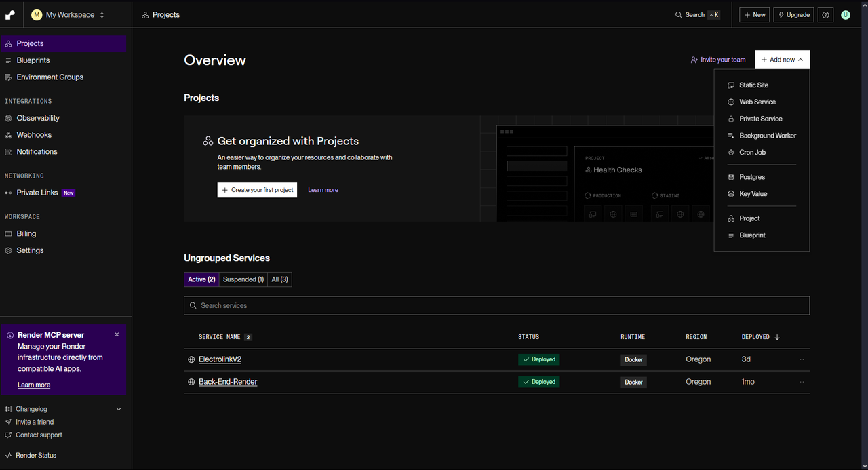Image resolution: width=868 pixels, height=470 pixels.
Task: Choose Blueprint from Add new menu
Action: (x=762, y=235)
